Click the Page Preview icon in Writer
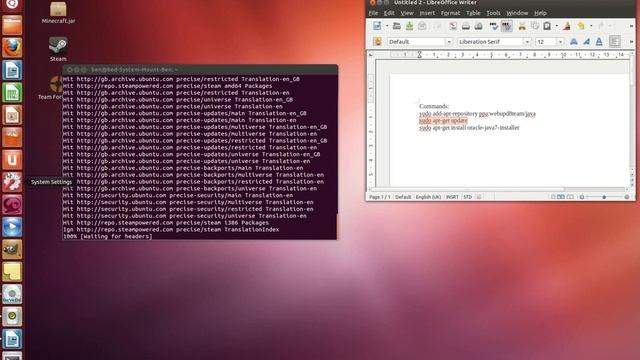 pos(478,27)
